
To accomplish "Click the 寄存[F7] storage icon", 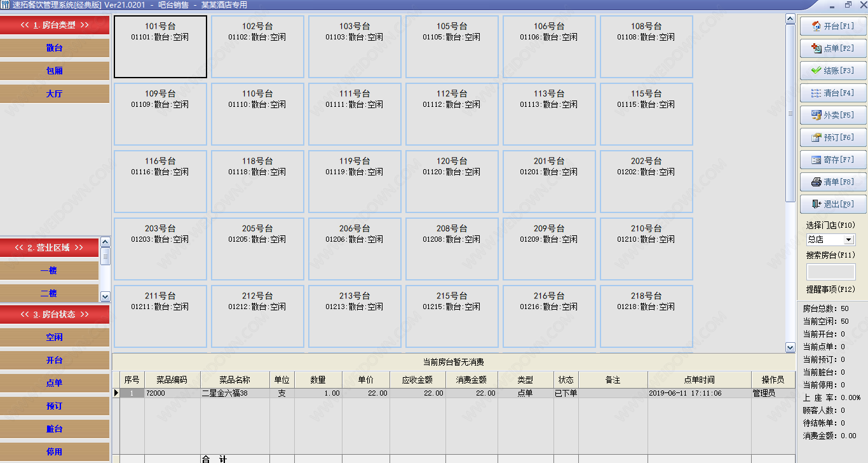I will point(817,160).
